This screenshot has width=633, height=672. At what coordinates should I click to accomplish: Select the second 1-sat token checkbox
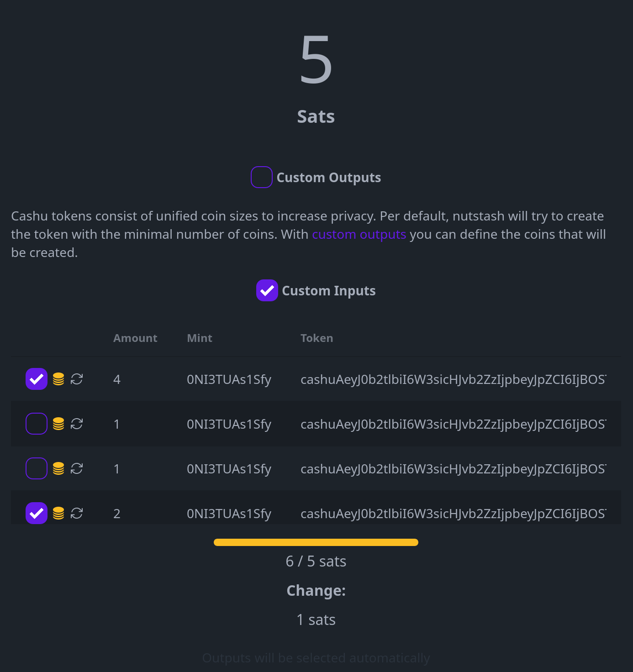tap(37, 468)
